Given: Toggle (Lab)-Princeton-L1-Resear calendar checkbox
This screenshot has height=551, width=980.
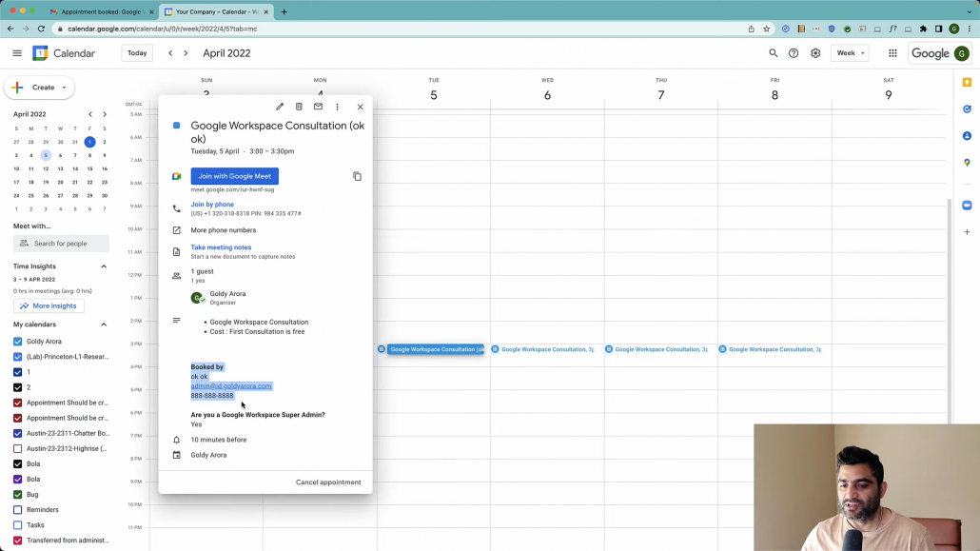Looking at the screenshot, I should coord(17,357).
